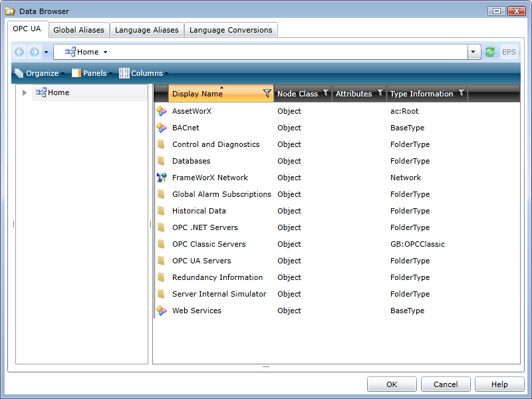Screen dimensions: 532x399
Task: Open the Display Name column filter
Action: click(x=267, y=94)
